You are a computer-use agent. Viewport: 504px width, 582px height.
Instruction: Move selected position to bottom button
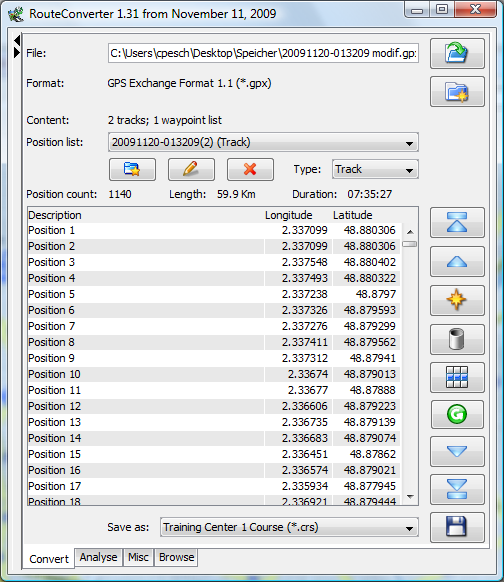[457, 490]
